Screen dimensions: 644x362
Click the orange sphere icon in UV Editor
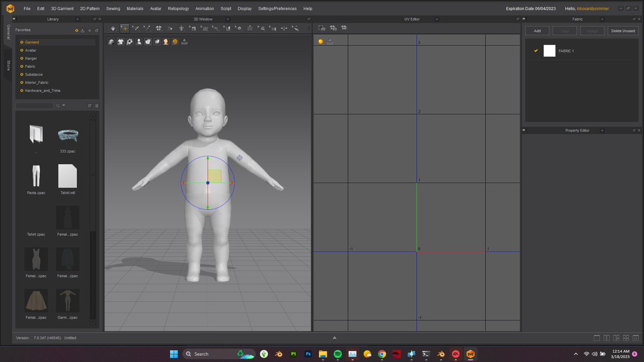coord(320,41)
